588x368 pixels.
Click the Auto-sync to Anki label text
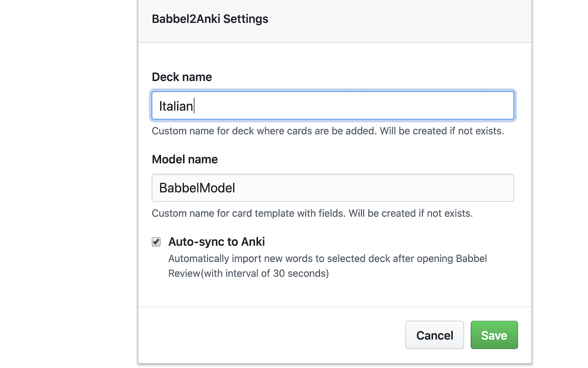[216, 241]
